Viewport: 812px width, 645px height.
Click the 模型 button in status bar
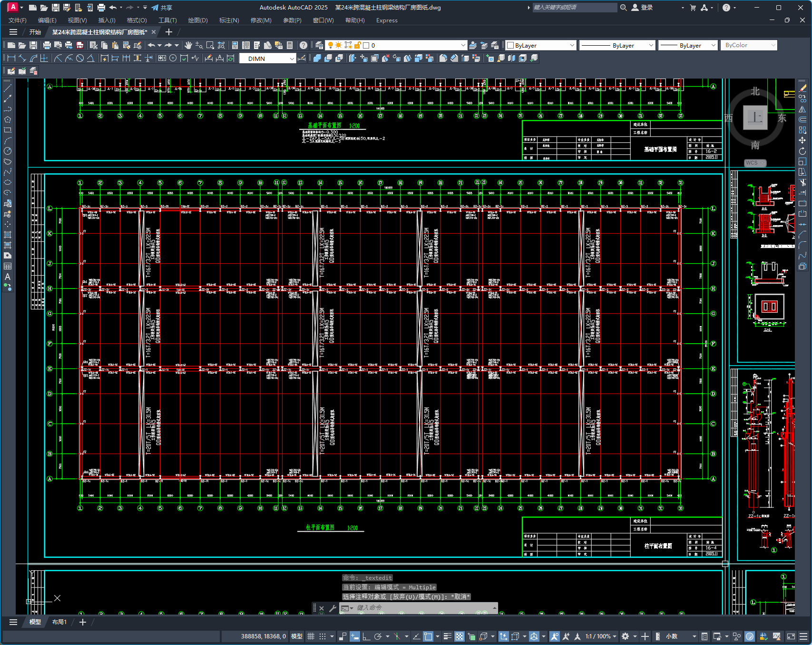(x=297, y=636)
